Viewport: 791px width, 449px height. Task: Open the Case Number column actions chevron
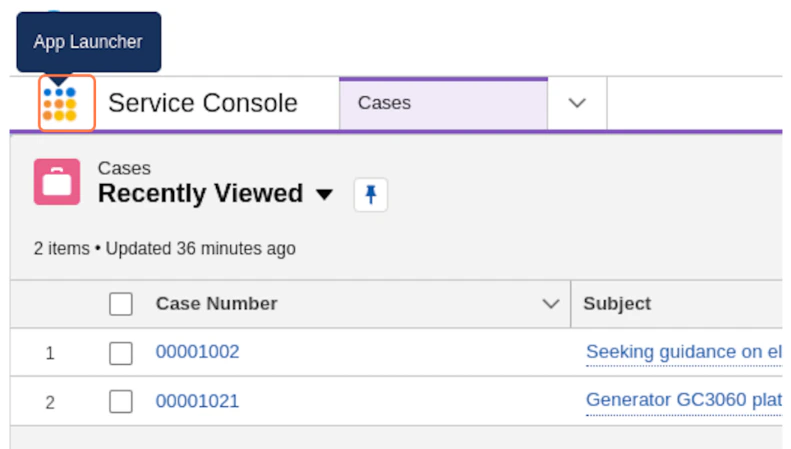coord(550,304)
